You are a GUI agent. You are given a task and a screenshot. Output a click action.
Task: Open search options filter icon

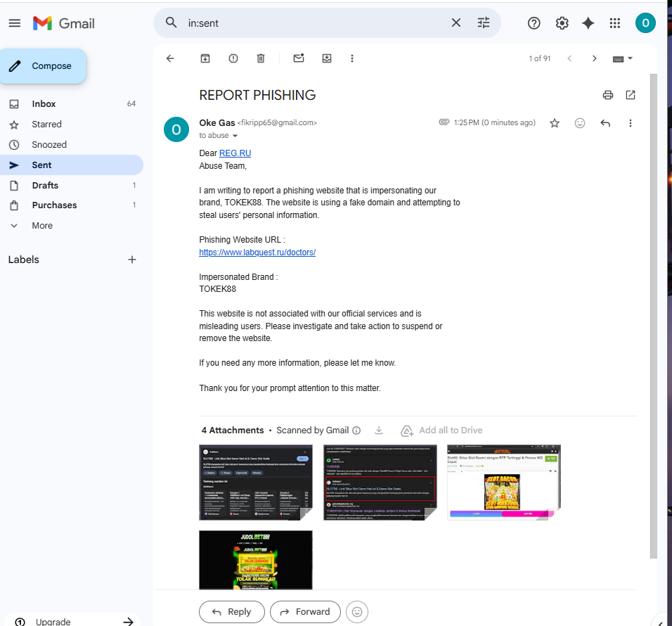tap(484, 23)
